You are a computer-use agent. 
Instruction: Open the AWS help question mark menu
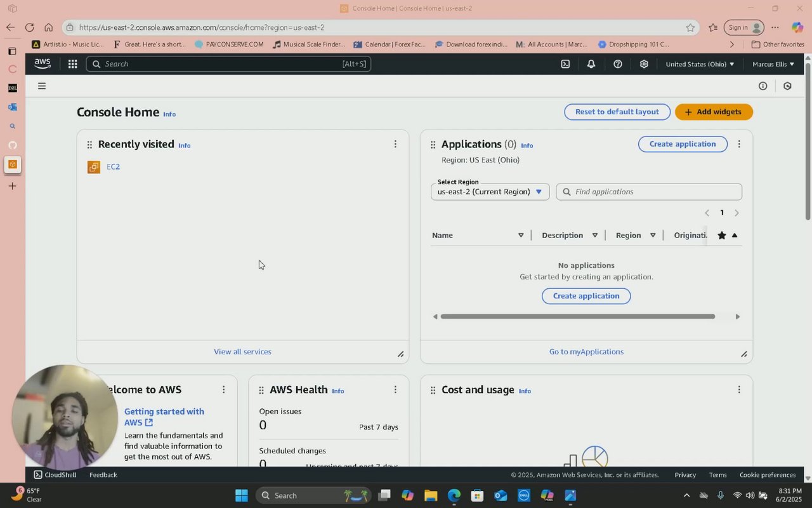[x=618, y=64]
